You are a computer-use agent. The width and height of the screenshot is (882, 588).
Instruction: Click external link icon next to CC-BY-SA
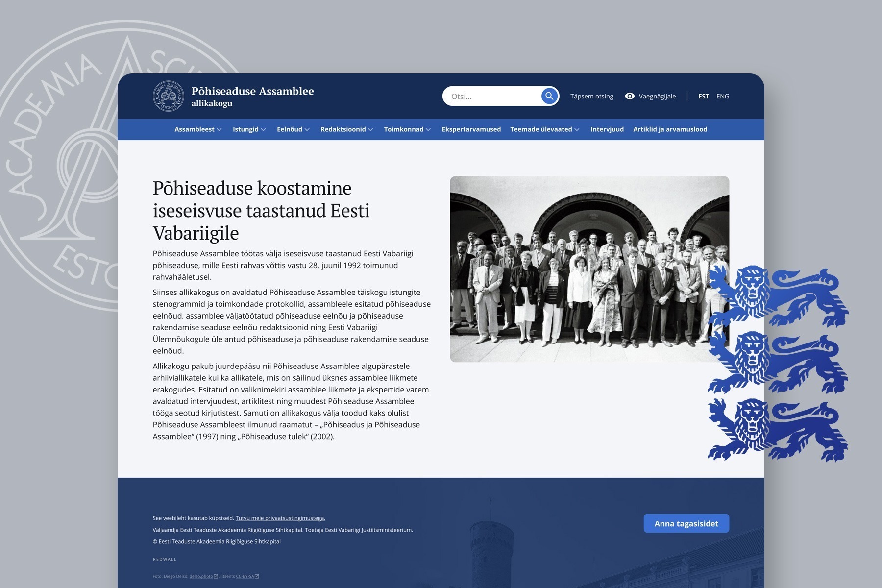(257, 576)
